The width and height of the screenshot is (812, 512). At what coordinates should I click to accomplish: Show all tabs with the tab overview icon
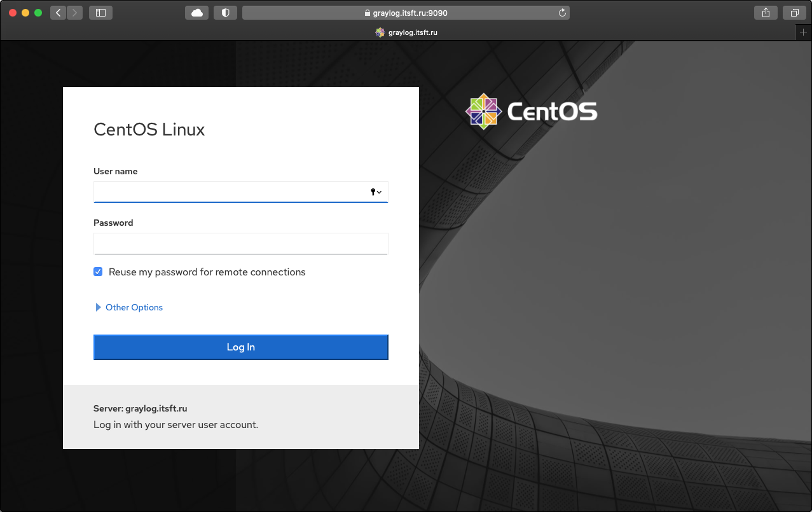pos(794,12)
